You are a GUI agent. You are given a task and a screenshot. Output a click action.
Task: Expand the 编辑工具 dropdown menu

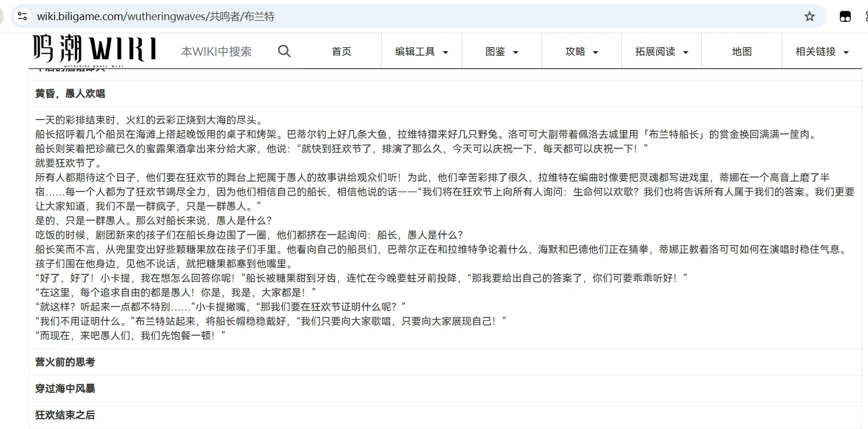pyautogui.click(x=421, y=52)
